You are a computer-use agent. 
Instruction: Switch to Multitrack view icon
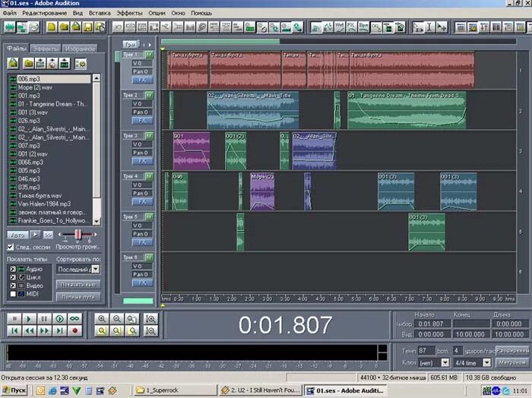pos(22,27)
